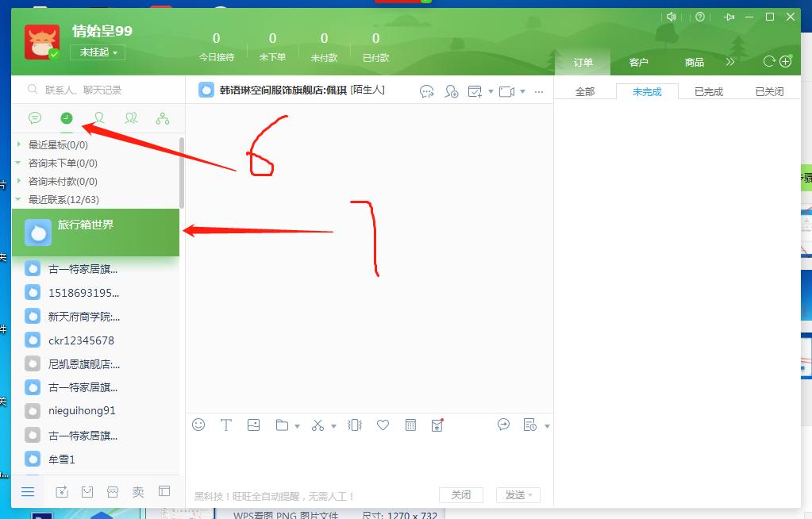
Task: Click the arrow speech-bubble icon in message toolbar
Action: coord(503,425)
